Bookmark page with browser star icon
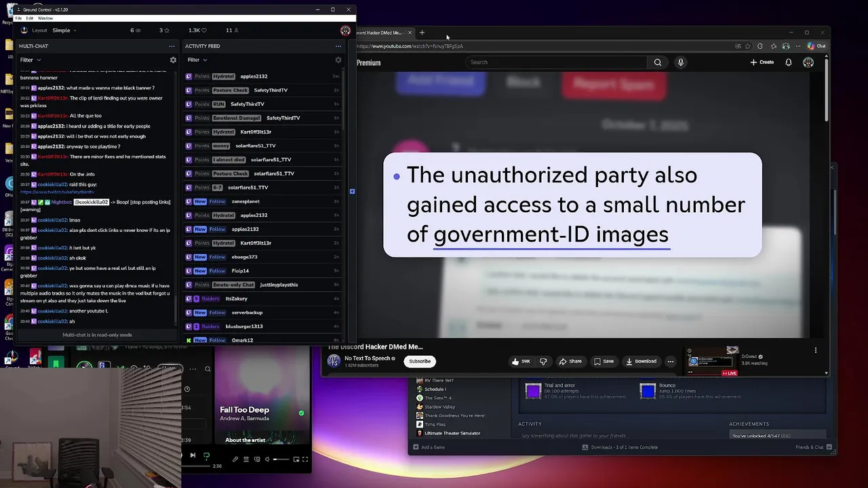The height and width of the screenshot is (488, 868). [x=747, y=46]
